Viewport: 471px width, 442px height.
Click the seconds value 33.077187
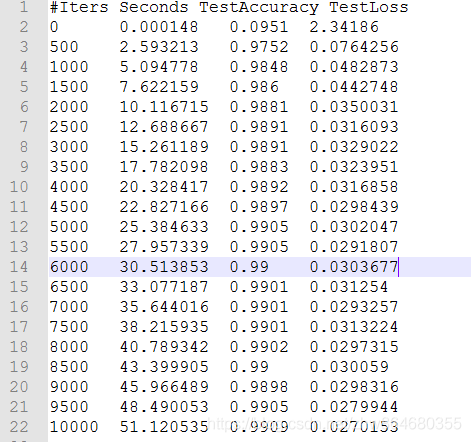click(164, 287)
